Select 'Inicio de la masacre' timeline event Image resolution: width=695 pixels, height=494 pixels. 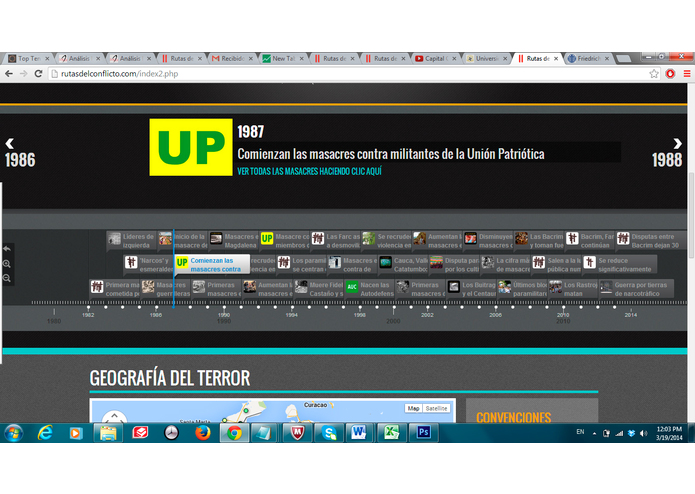[183, 241]
